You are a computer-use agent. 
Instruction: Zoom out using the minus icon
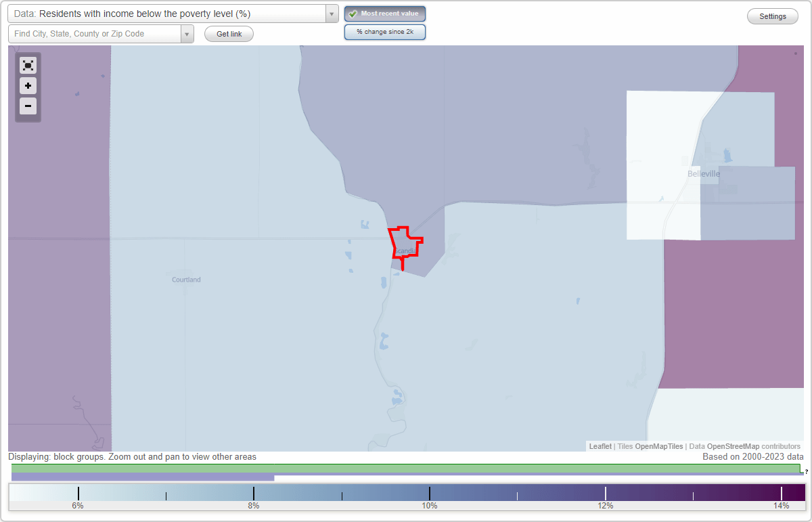tap(28, 106)
